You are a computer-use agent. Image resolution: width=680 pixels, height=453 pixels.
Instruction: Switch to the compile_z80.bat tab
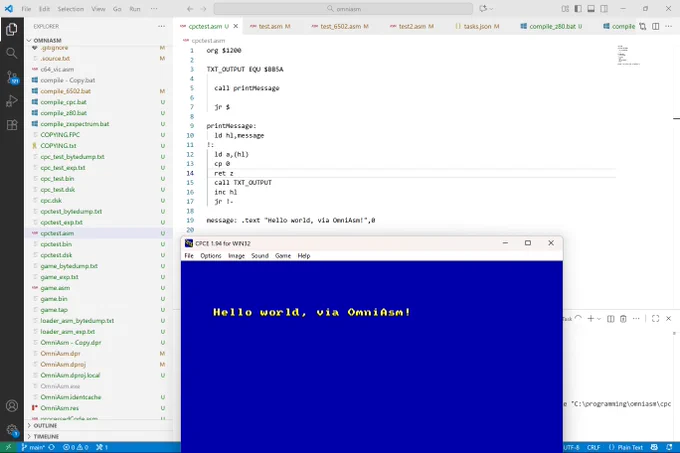pos(551,26)
